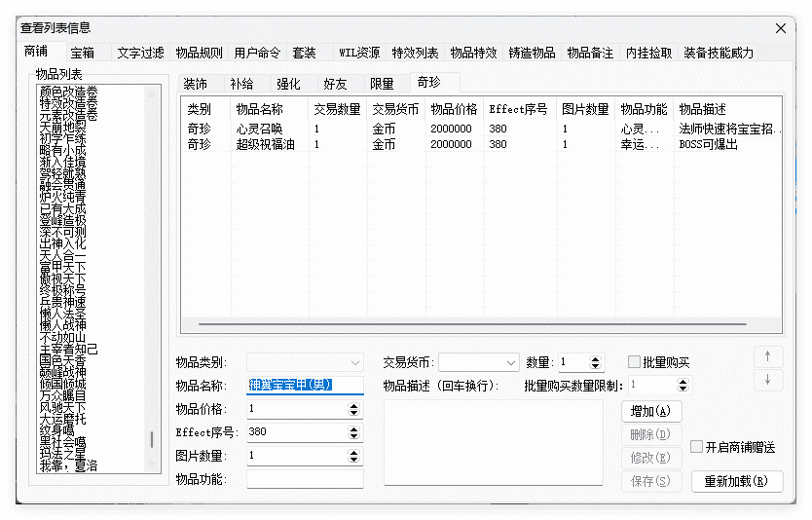Focus the 物品名称 input field
This screenshot has height=520, width=812.
305,386
